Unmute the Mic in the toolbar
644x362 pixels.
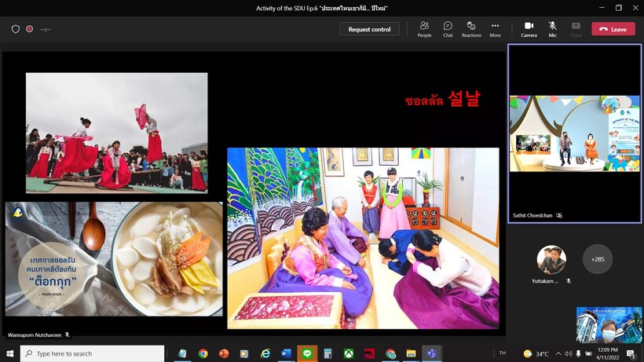tap(552, 29)
